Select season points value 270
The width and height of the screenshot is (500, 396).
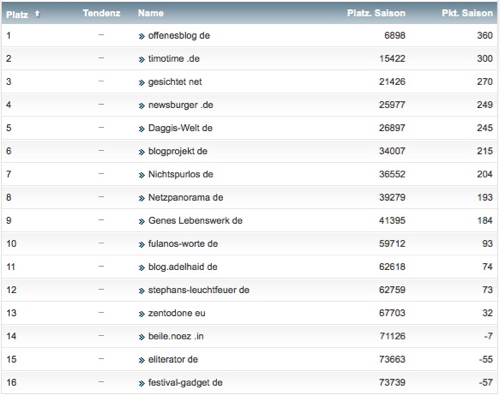[x=485, y=82]
